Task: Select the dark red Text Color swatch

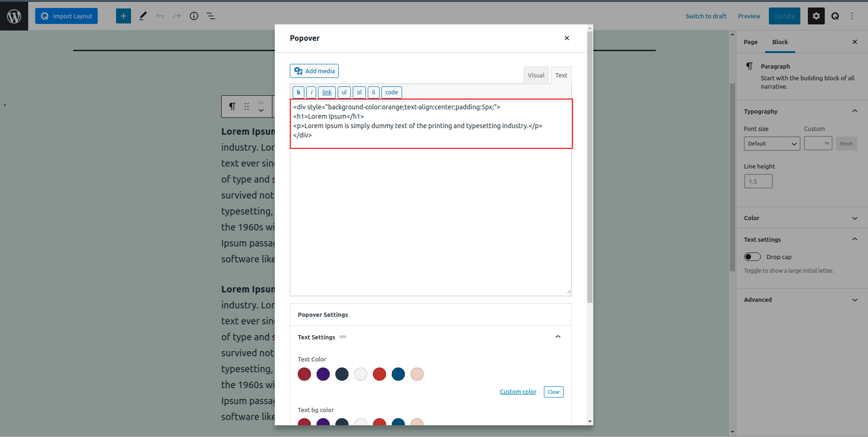Action: point(304,374)
